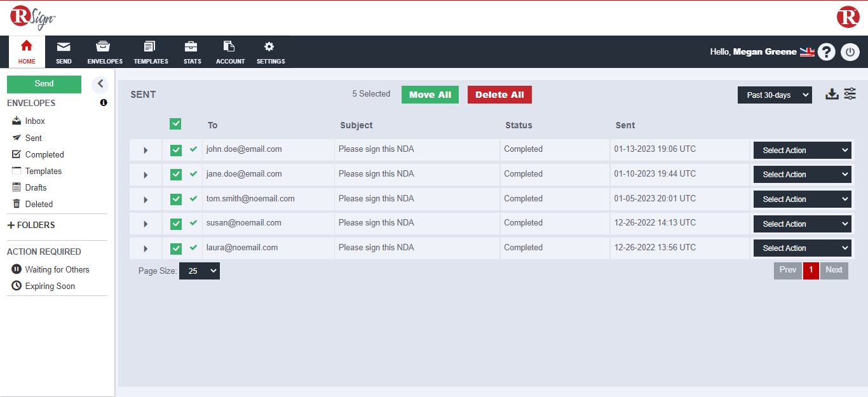Click the power logout icon

pyautogui.click(x=850, y=52)
